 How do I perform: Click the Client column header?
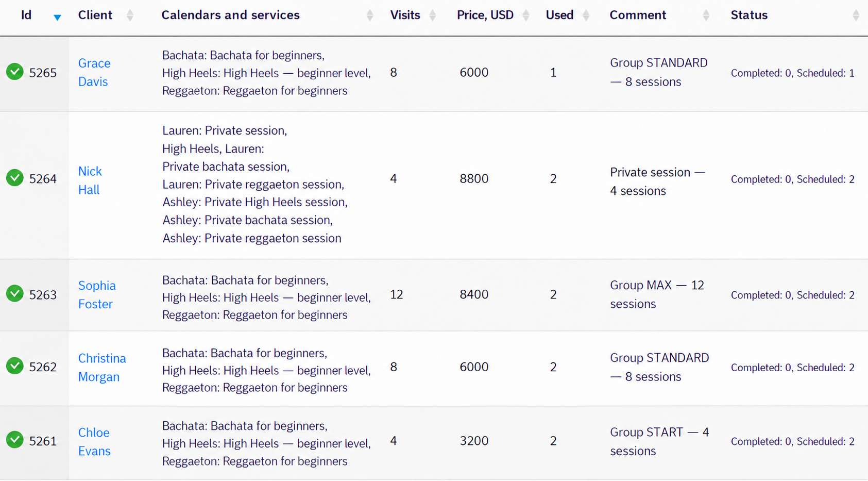point(95,15)
